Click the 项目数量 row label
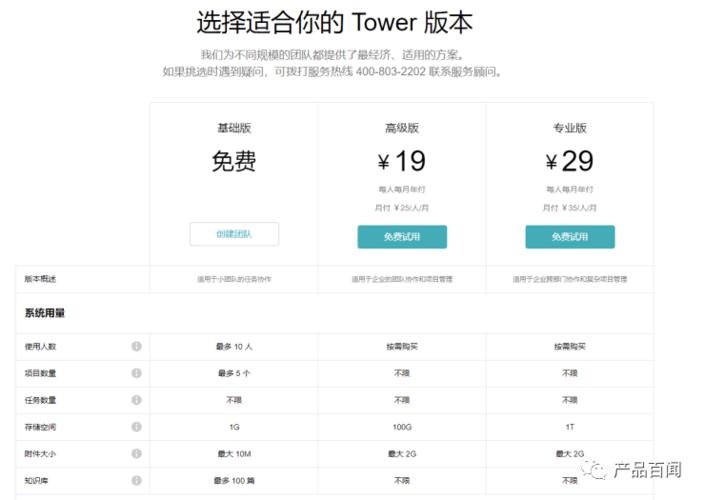Screen dimensions: 704x500 coord(40,373)
